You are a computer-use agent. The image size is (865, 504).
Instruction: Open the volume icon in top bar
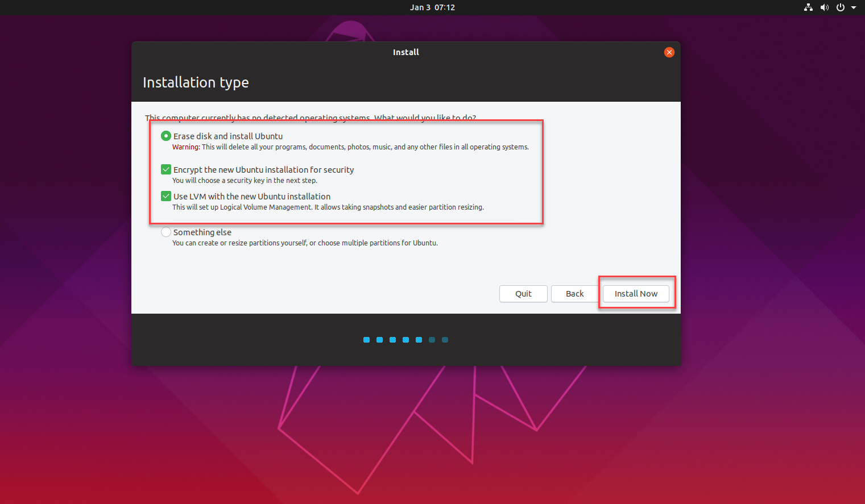[824, 7]
